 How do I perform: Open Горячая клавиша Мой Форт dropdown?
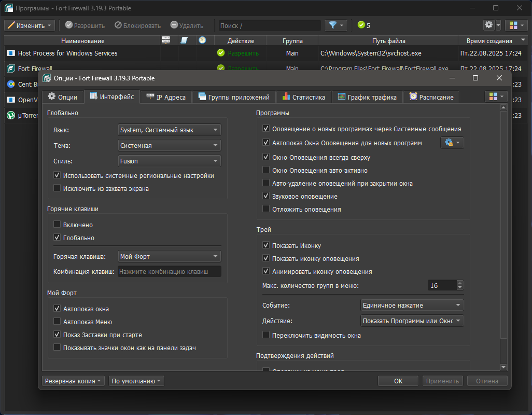pyautogui.click(x=170, y=257)
